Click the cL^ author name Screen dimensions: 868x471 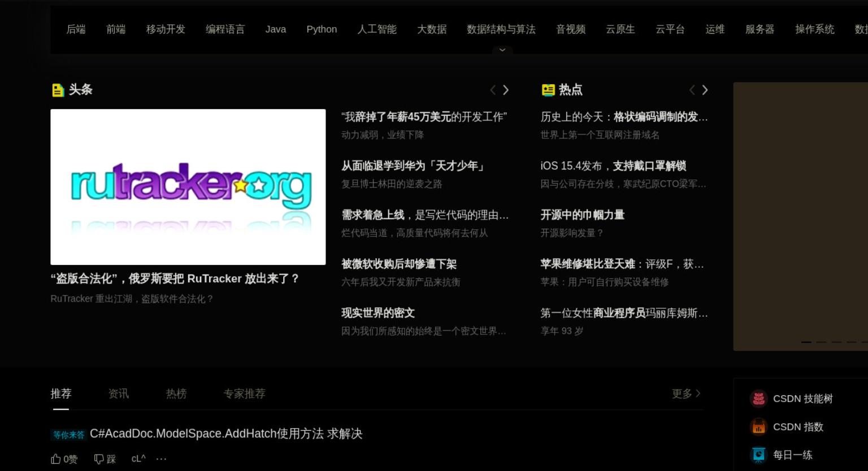point(138,459)
